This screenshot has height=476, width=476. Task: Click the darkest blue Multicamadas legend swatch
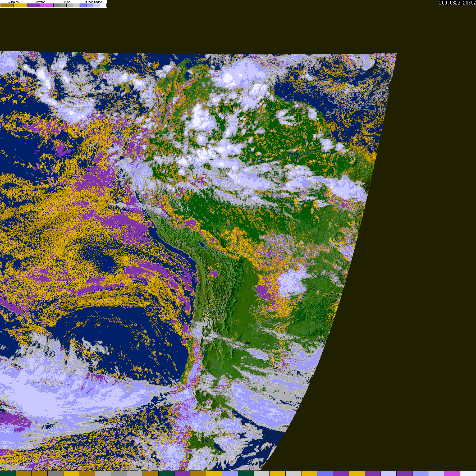tap(83, 5)
